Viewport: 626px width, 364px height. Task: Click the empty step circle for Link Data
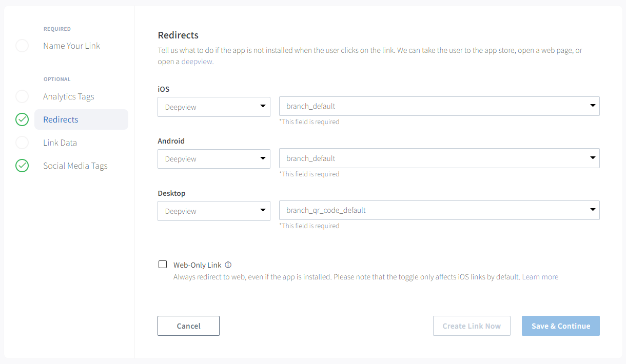[x=22, y=143]
